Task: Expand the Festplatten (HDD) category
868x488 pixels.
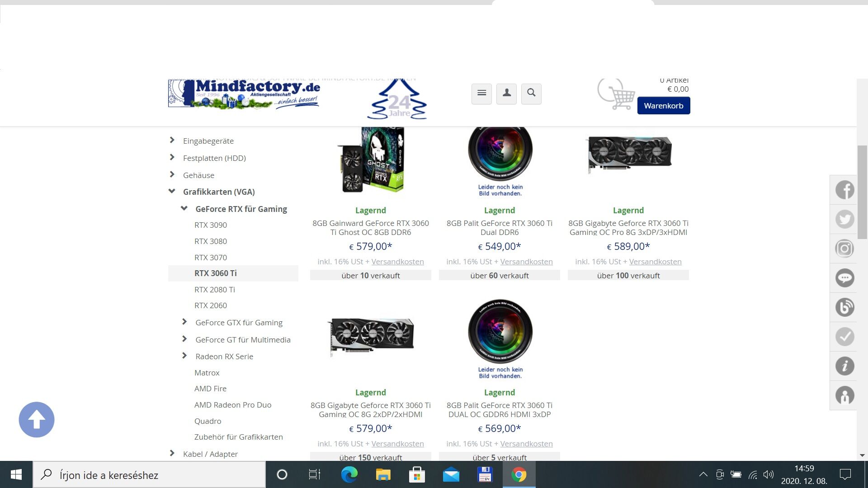Action: 172,158
